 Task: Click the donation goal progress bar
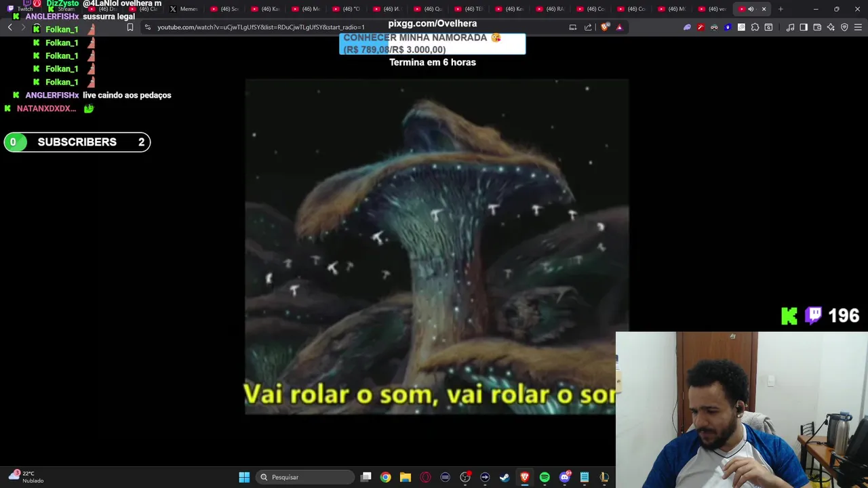click(432, 43)
